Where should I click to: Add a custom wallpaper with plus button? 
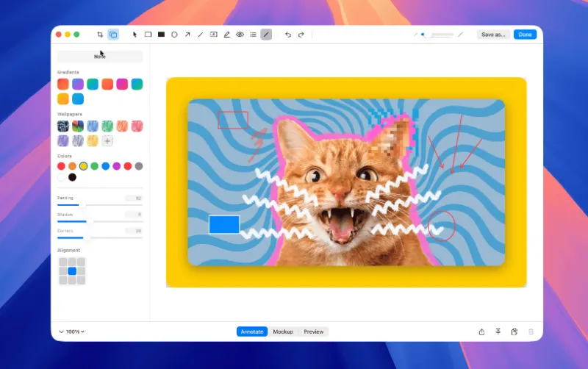pos(107,141)
